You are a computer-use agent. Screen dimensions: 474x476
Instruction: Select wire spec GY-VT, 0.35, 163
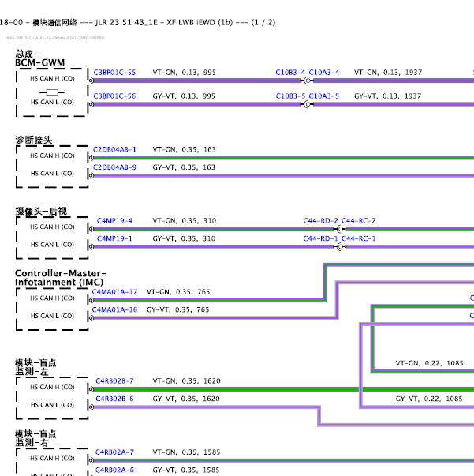184,167
